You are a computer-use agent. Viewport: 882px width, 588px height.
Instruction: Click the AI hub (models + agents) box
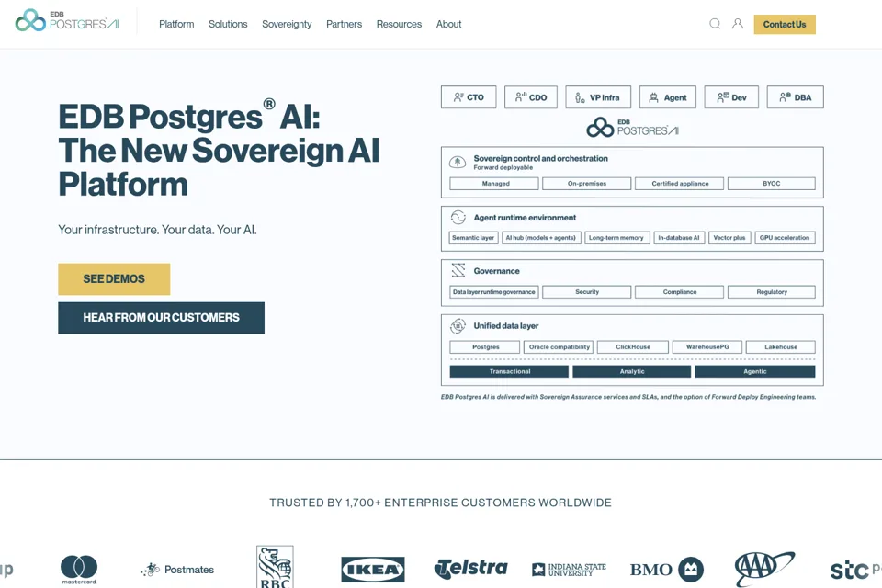[x=540, y=238]
